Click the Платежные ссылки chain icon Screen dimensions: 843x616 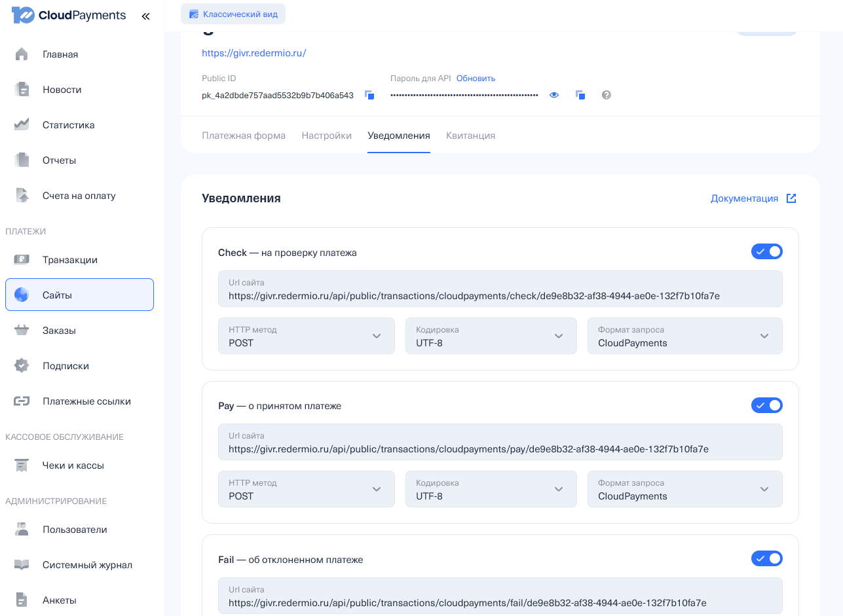pyautogui.click(x=22, y=401)
